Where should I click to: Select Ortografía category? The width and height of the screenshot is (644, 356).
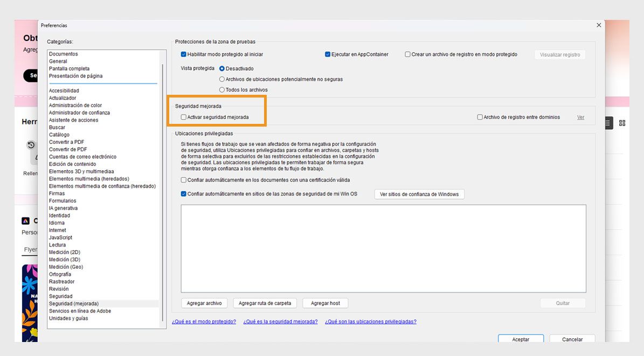60,274
